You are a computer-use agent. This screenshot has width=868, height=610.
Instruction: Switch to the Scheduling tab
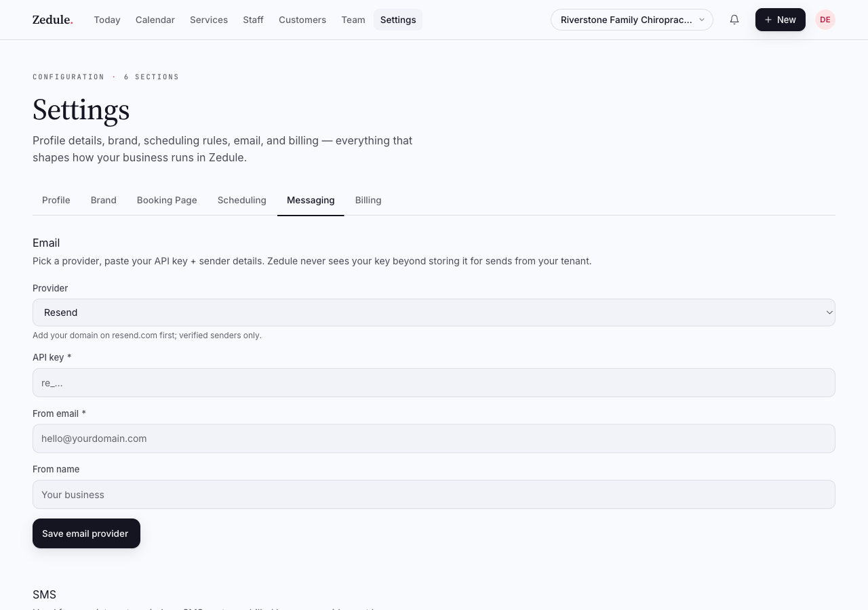(242, 200)
